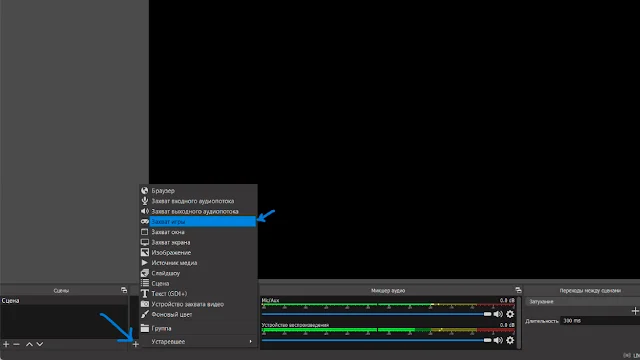Select Браузер from the sources menu
640x360 pixels.
coord(198,191)
